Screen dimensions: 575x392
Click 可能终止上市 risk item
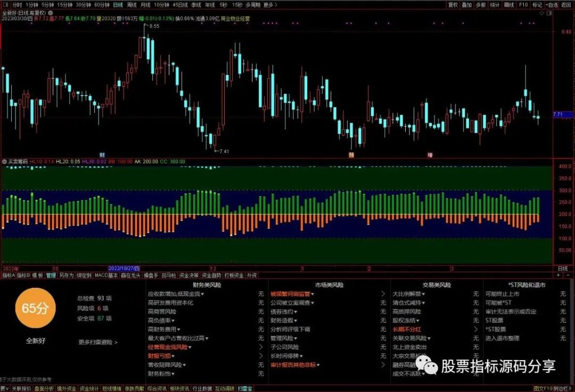pyautogui.click(x=503, y=294)
